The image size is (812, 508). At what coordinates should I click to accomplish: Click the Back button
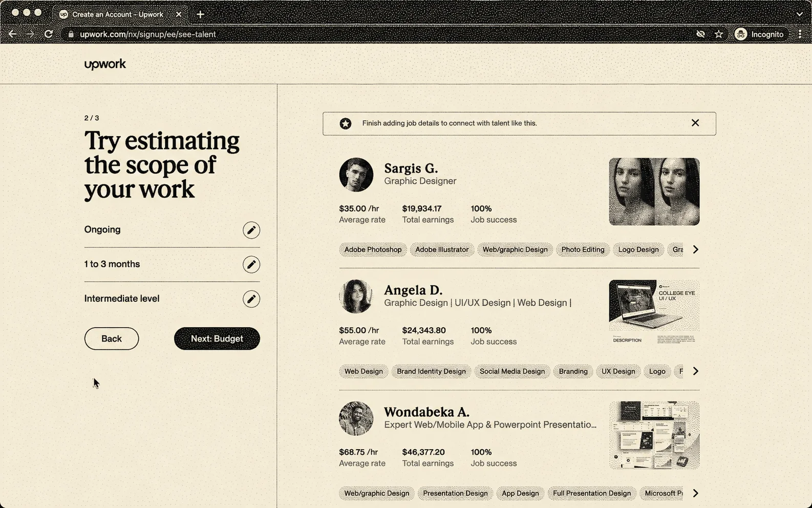point(112,338)
